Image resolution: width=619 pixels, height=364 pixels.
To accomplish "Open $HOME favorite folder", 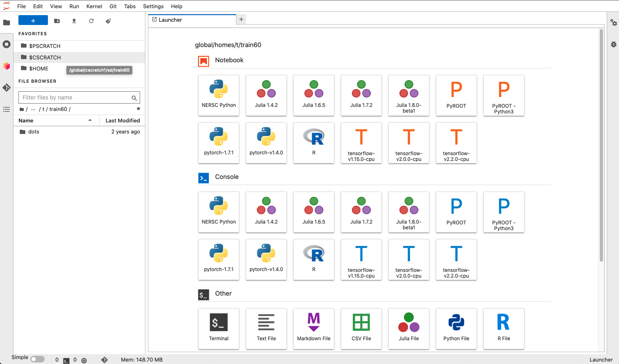I will pos(79,68).
